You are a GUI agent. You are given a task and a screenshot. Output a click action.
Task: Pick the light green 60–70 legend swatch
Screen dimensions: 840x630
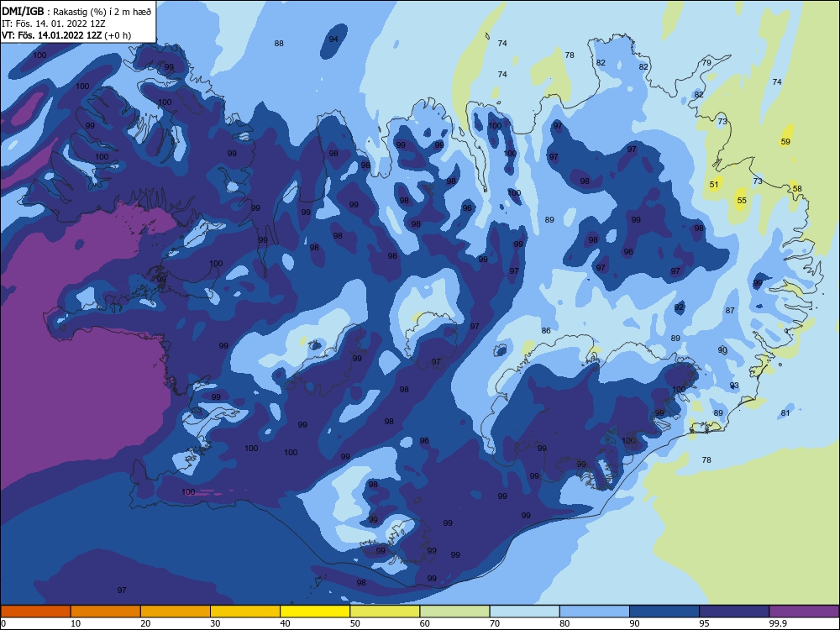click(x=454, y=612)
